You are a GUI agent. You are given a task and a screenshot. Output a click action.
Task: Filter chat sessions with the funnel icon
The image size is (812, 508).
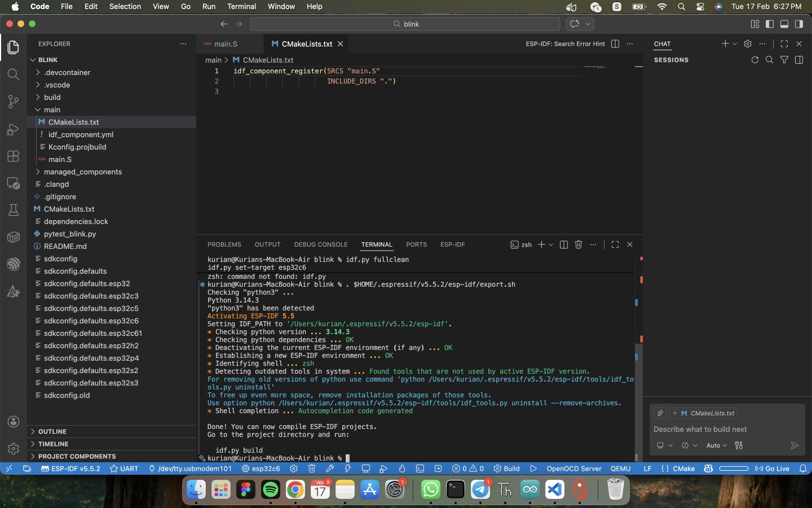pos(784,60)
